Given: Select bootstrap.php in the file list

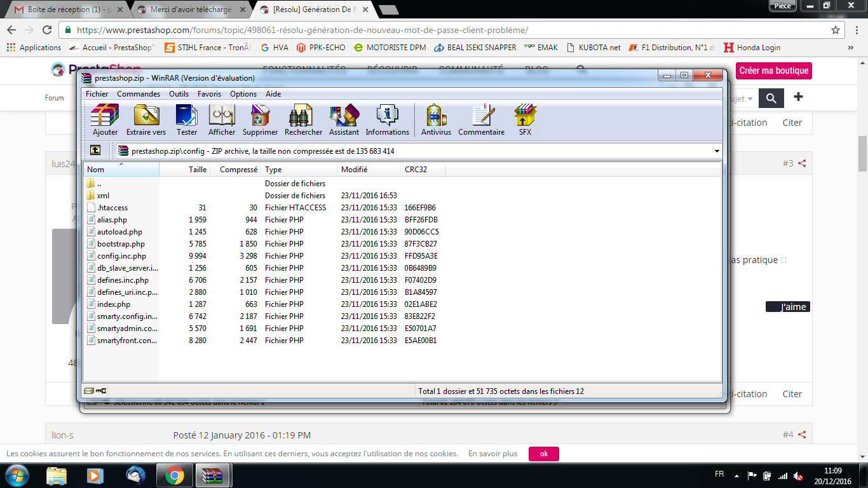Looking at the screenshot, I should pyautogui.click(x=121, y=244).
